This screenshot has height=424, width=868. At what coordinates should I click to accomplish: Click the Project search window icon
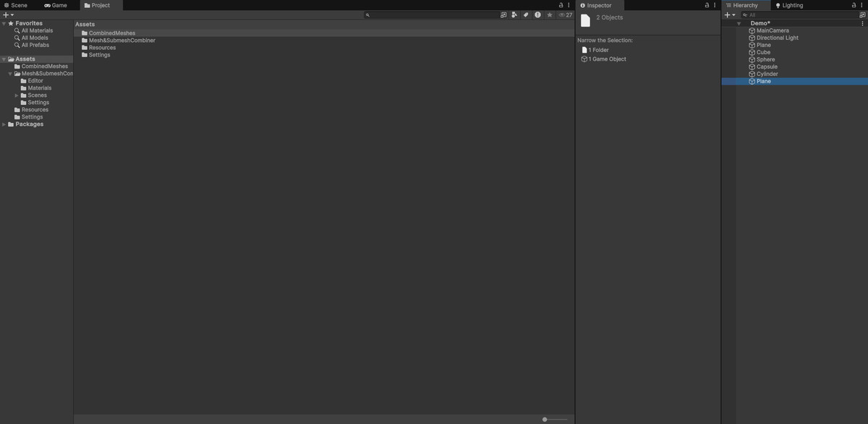(503, 14)
